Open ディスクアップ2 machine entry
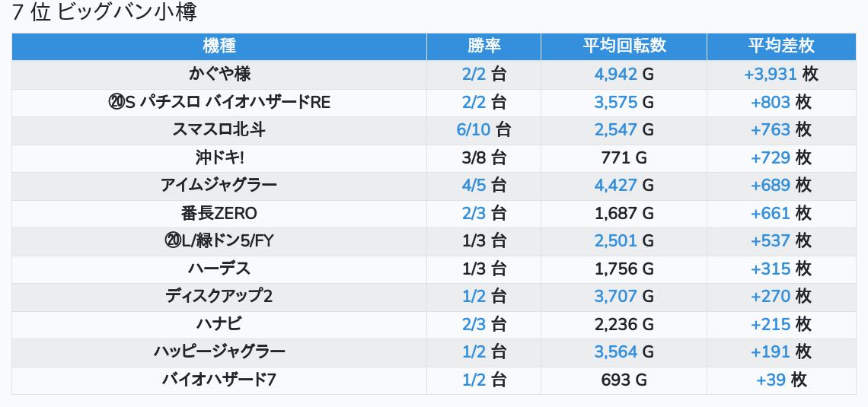Screen dimensions: 868x407 219,297
